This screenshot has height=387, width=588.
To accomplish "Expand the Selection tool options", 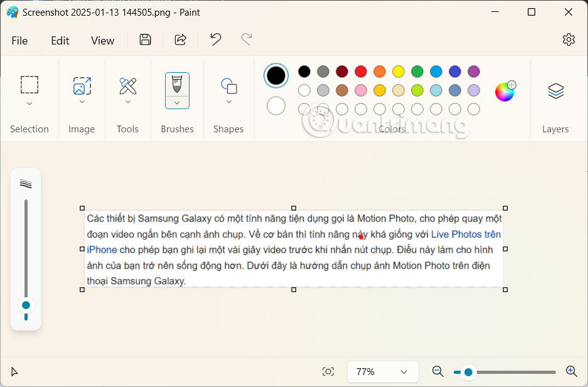I will [x=29, y=104].
